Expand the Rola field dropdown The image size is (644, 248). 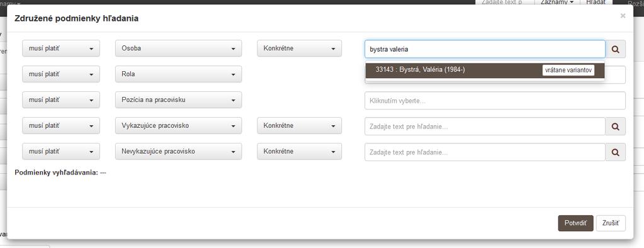point(178,74)
